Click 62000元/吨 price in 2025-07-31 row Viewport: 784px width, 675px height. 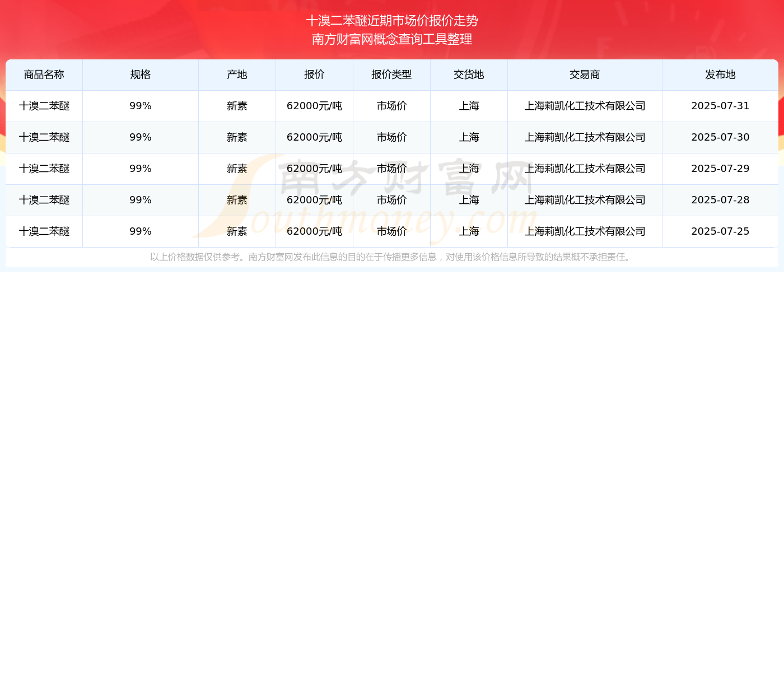(x=315, y=106)
